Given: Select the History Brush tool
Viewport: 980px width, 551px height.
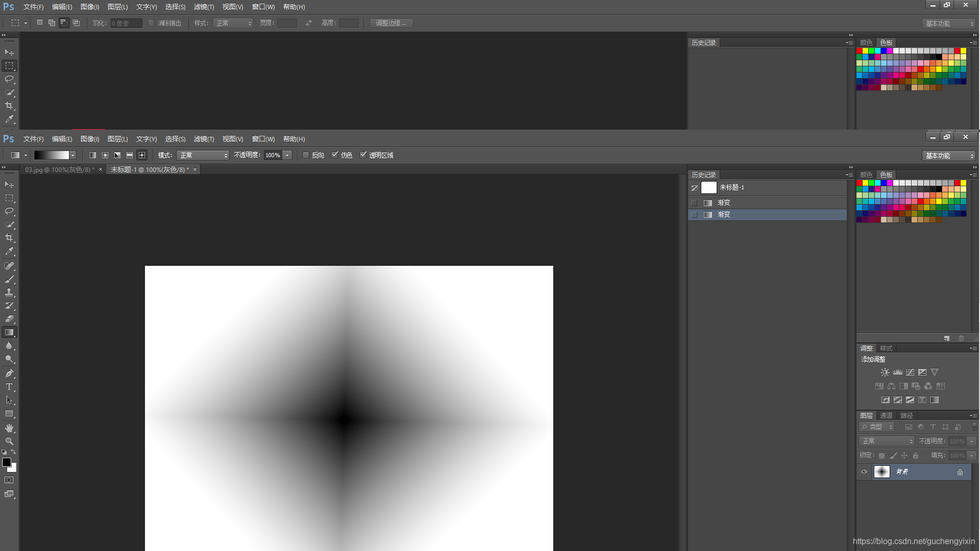Looking at the screenshot, I should click(9, 306).
